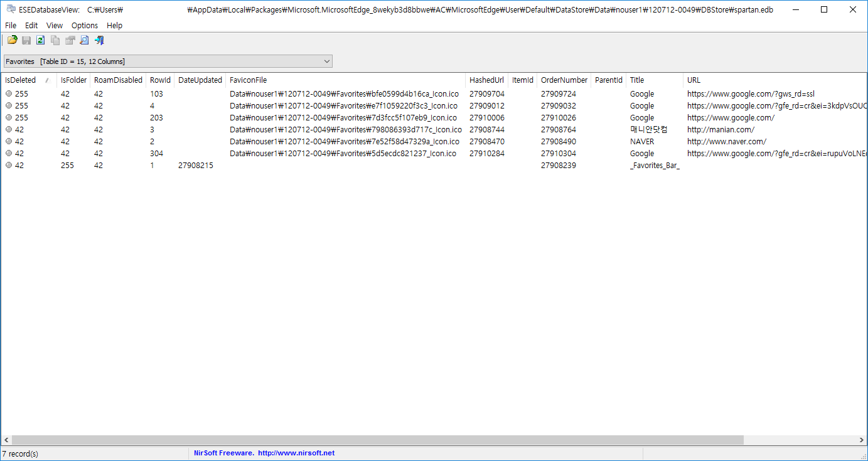
Task: Select the favicon path ending bfe0599d4b16ca_Icon.ico
Action: (344, 93)
